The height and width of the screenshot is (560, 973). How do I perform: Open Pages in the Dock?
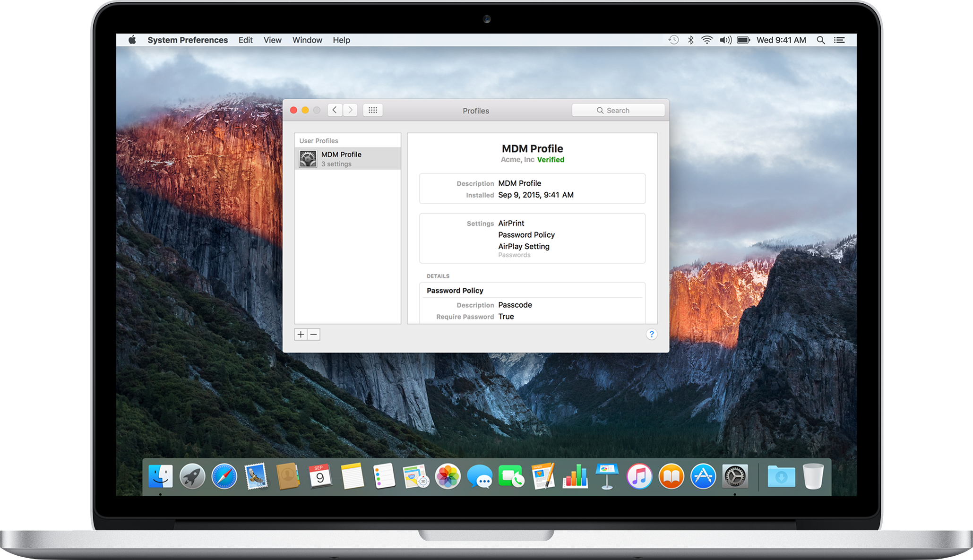pos(543,476)
